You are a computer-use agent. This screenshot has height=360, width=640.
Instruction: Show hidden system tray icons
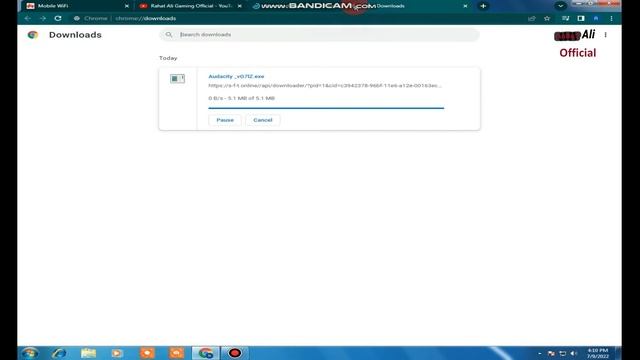[540, 353]
